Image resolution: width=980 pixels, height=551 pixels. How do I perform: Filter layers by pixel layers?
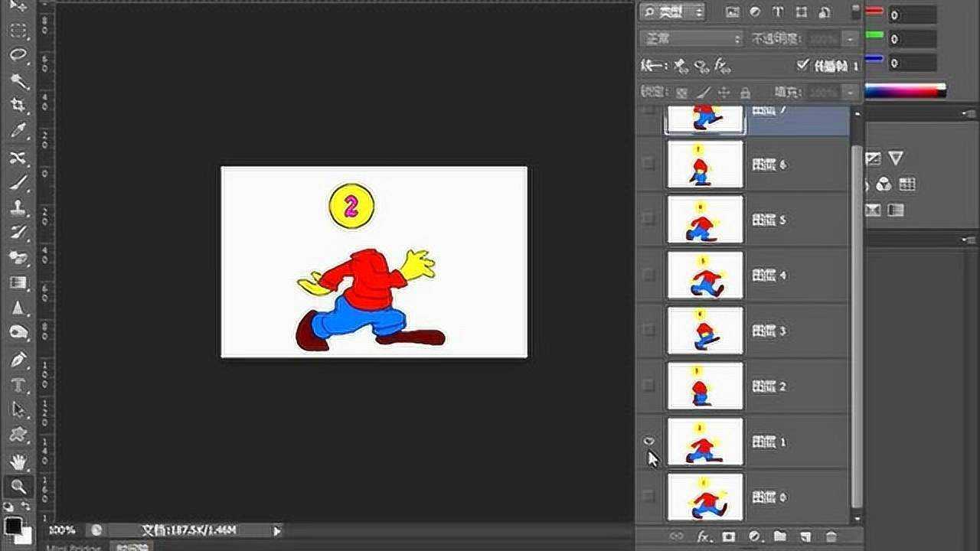pyautogui.click(x=733, y=12)
